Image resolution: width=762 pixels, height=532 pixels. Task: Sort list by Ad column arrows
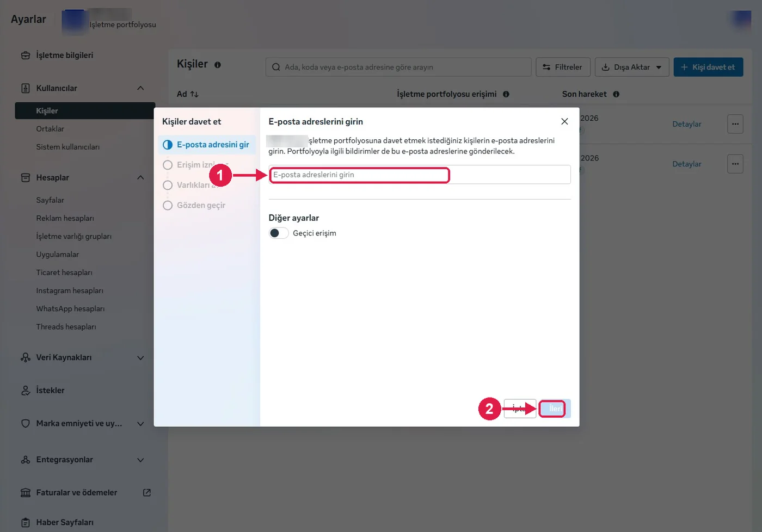(194, 94)
